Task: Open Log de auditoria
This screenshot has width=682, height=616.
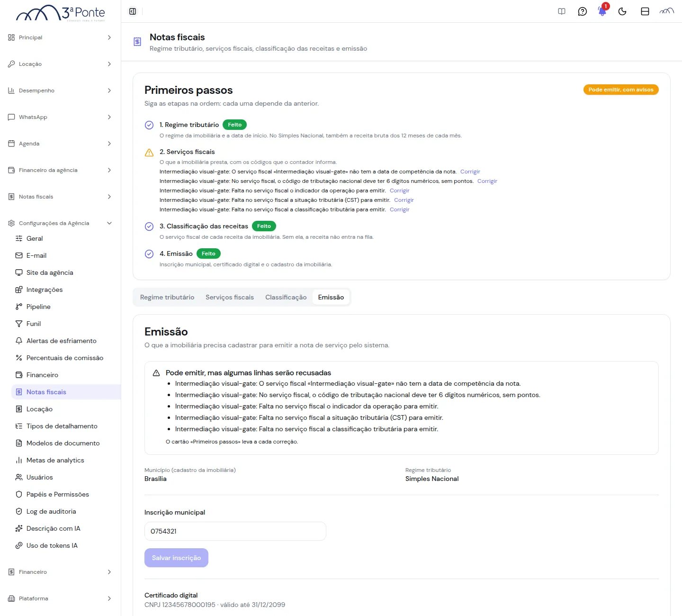Action: tap(66, 511)
